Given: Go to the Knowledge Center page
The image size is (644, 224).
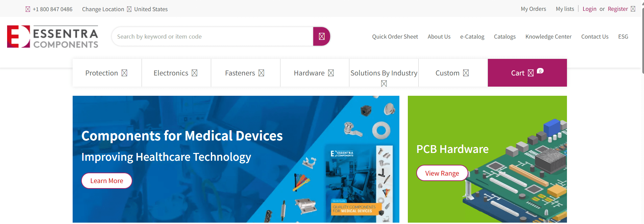Looking at the screenshot, I should coord(548,37).
